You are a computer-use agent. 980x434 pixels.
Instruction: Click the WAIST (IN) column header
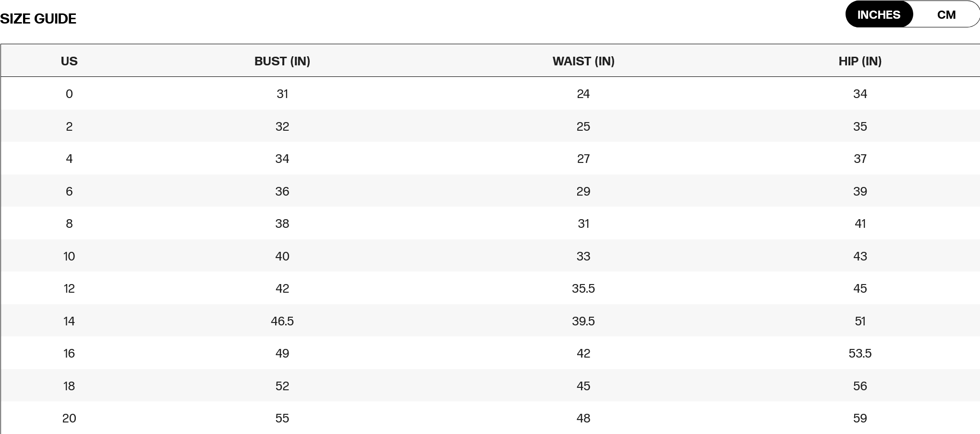point(583,61)
